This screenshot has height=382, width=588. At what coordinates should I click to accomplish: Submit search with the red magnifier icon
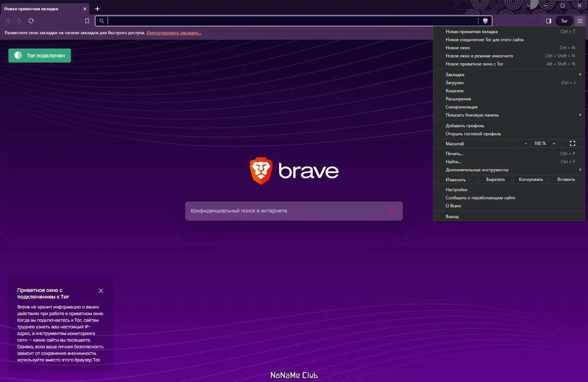393,210
